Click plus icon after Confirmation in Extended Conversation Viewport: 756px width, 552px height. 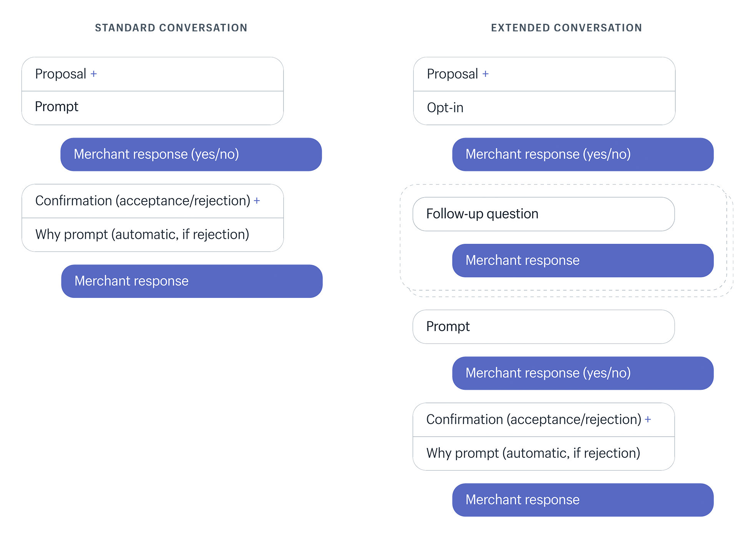click(648, 419)
